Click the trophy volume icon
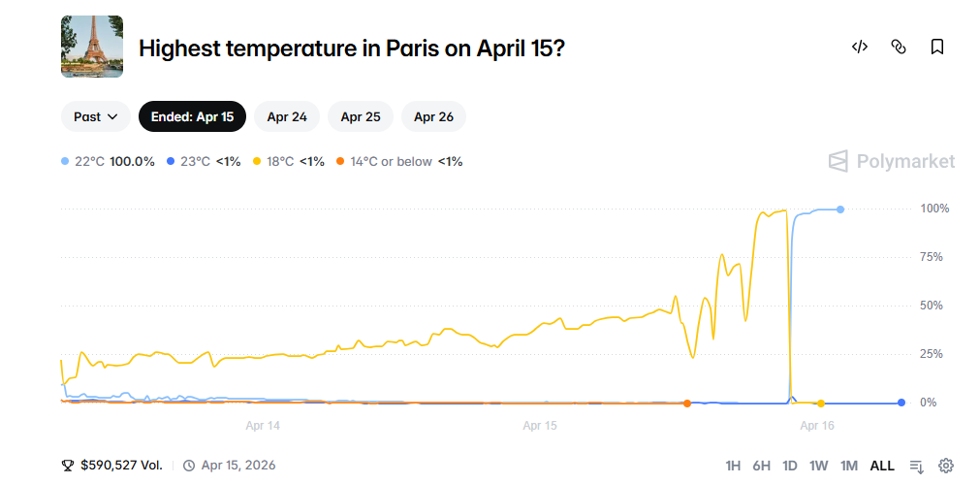Image resolution: width=980 pixels, height=484 pixels. [x=68, y=466]
